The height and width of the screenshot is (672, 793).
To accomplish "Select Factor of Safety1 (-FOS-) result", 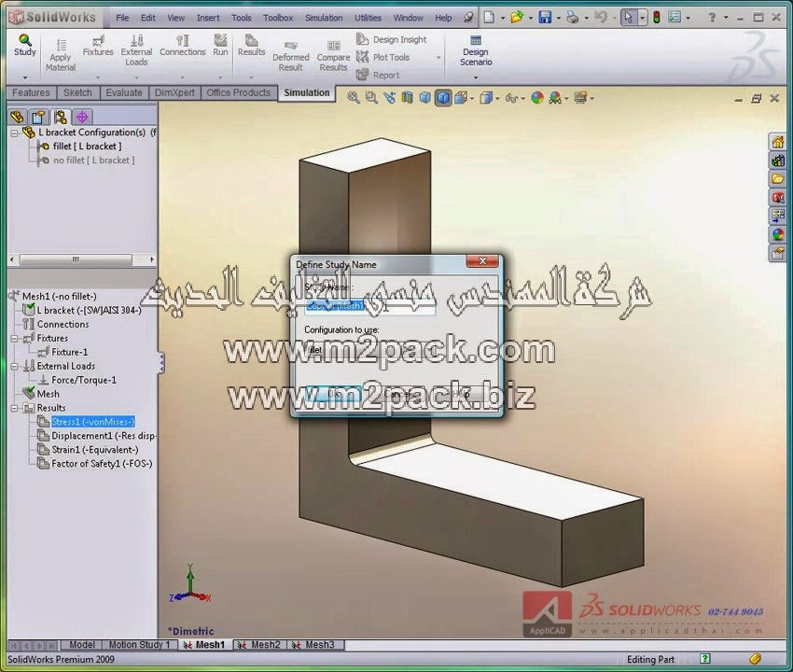I will point(95,464).
